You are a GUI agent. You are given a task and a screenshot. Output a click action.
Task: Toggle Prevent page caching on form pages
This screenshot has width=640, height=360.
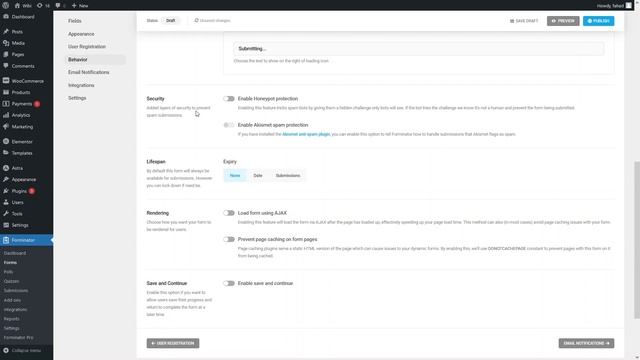(x=229, y=239)
